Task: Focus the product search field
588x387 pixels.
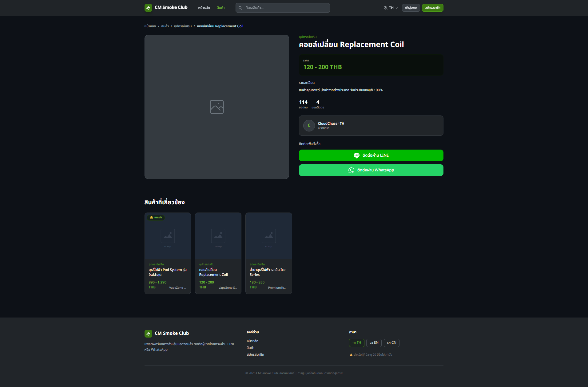Action: 283,8
